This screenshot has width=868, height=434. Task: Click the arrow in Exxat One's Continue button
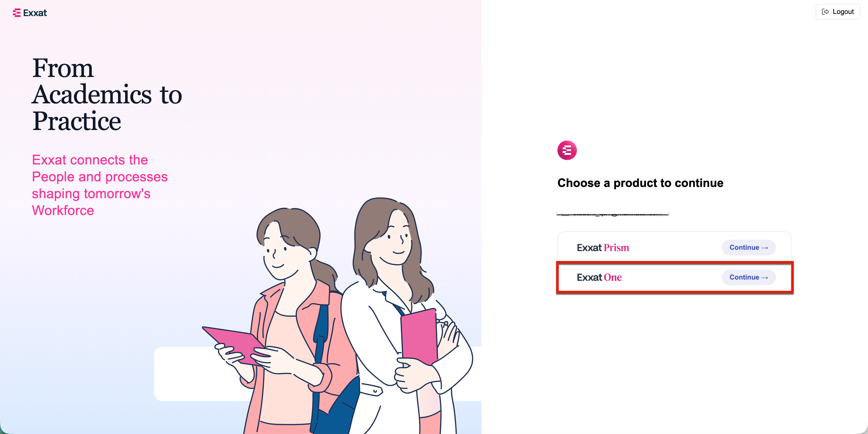click(x=765, y=277)
